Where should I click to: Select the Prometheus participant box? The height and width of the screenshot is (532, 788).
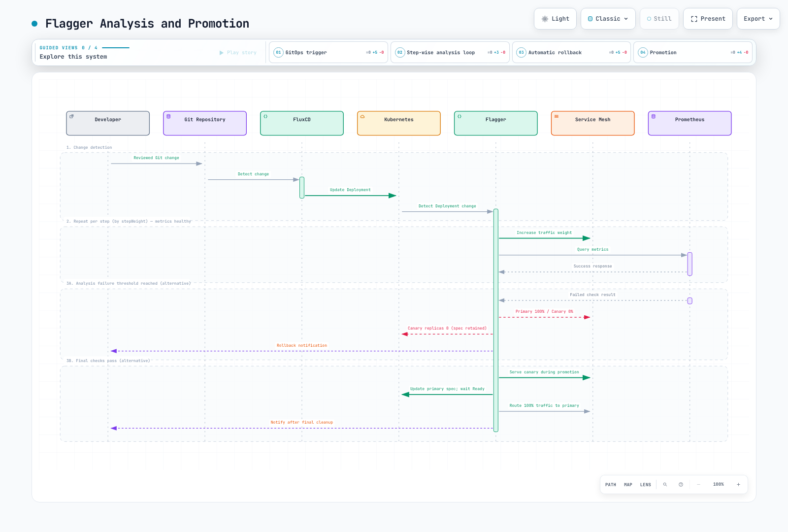tap(690, 123)
